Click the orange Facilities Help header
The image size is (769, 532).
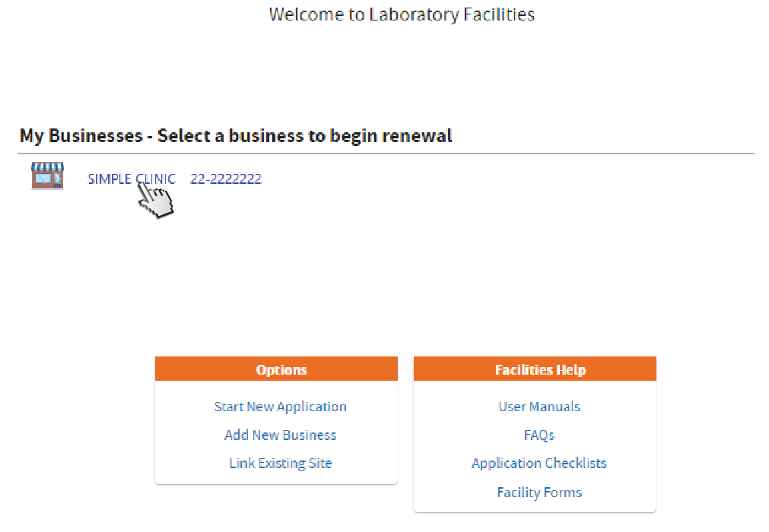535,369
